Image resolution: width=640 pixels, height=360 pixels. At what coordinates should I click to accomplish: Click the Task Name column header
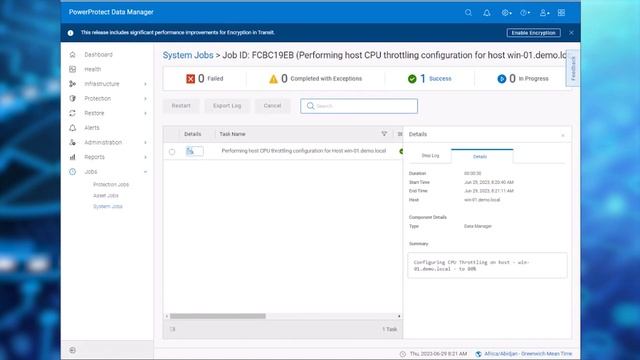232,134
